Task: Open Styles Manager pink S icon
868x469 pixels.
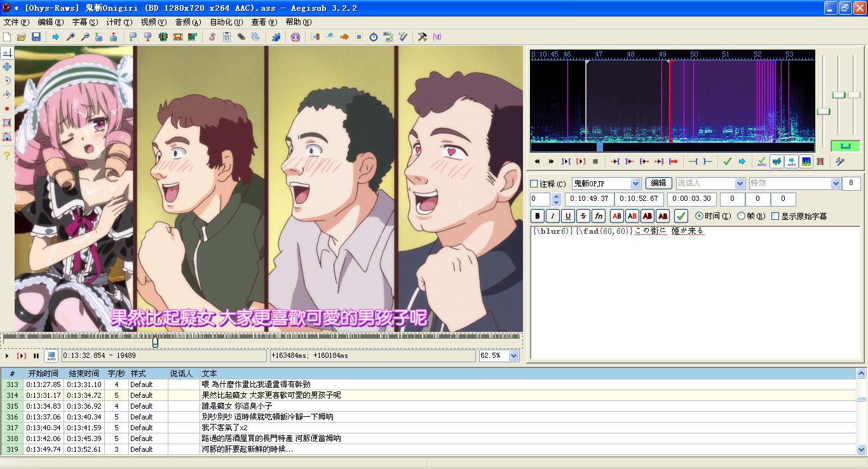Action: click(x=212, y=37)
